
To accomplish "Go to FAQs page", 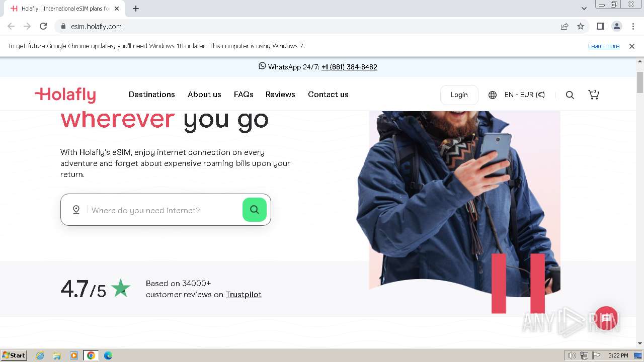I will [x=244, y=95].
